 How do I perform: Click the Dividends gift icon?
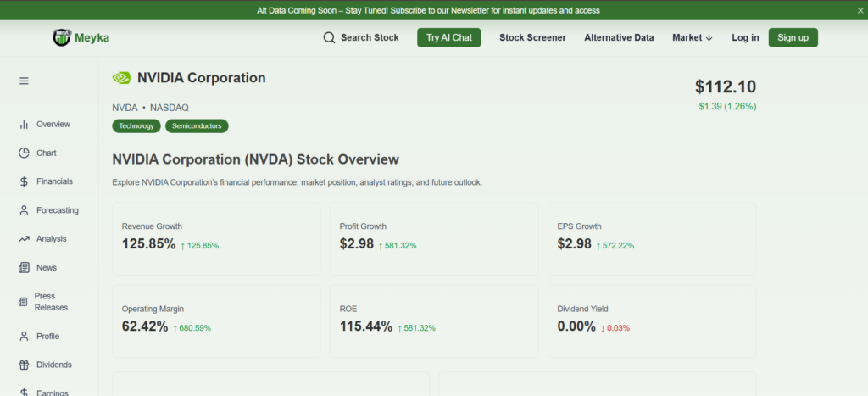(24, 365)
